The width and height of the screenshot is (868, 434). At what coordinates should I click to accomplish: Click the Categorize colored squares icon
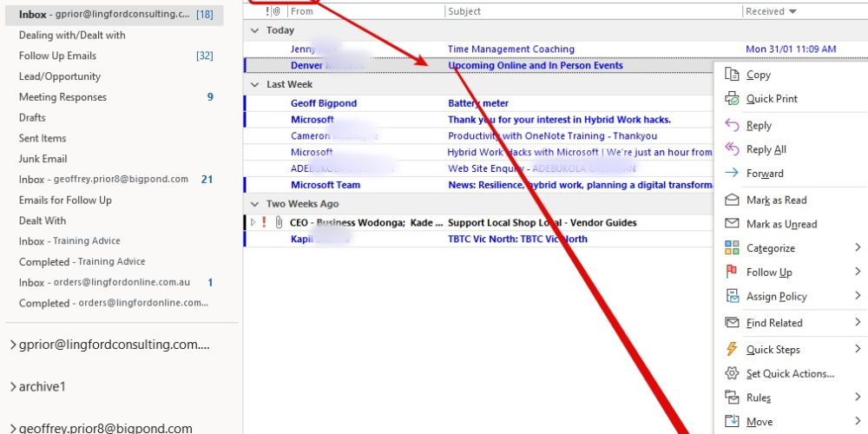click(732, 248)
